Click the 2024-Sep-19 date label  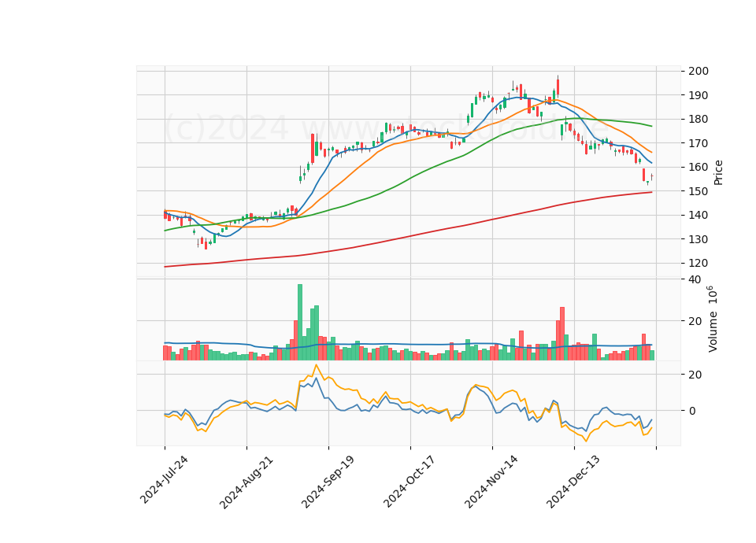coord(328,482)
